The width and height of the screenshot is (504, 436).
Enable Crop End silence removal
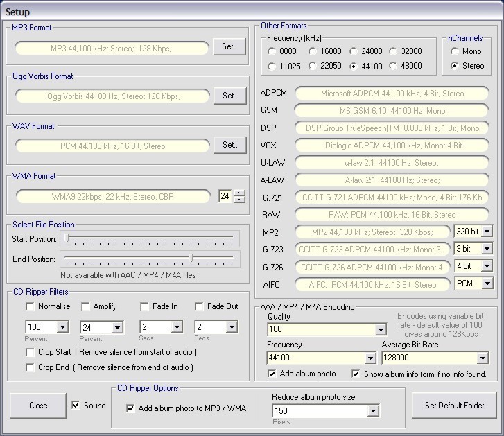[30, 367]
